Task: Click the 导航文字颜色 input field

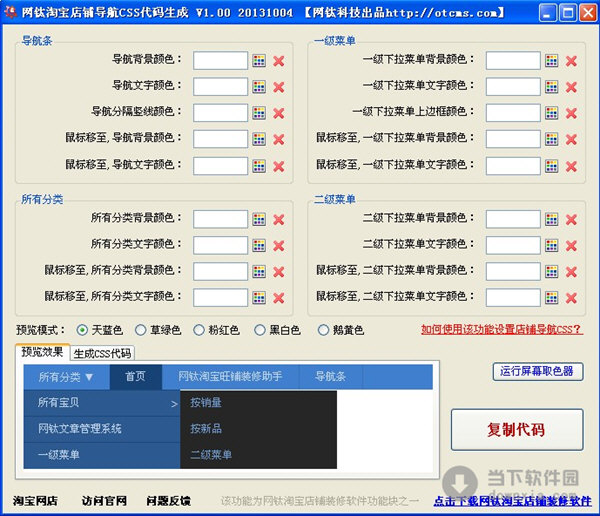Action: pos(220,87)
